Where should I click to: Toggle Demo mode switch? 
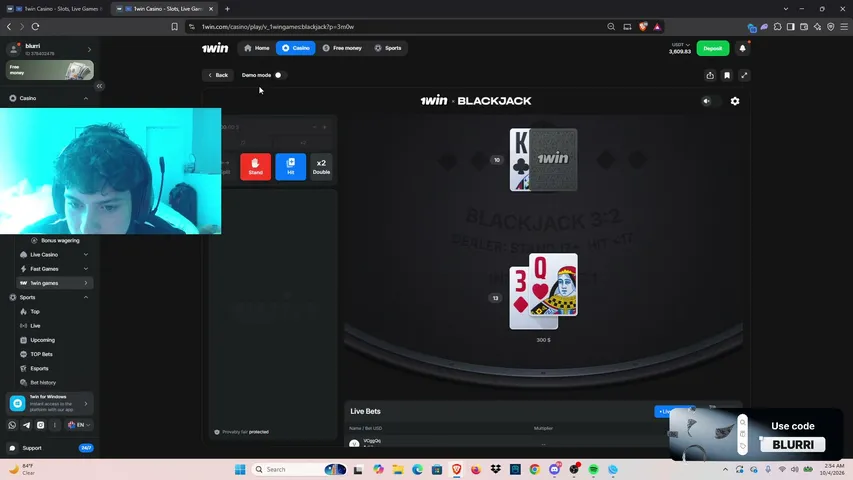[279, 75]
